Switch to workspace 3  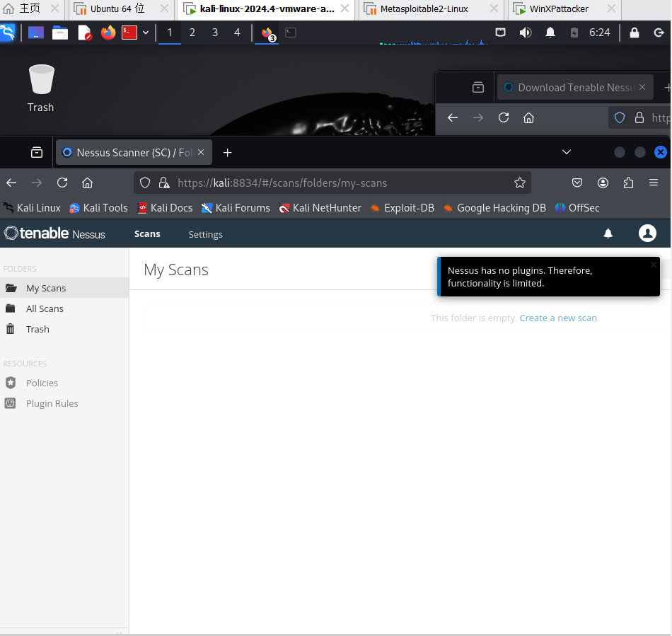tap(215, 33)
